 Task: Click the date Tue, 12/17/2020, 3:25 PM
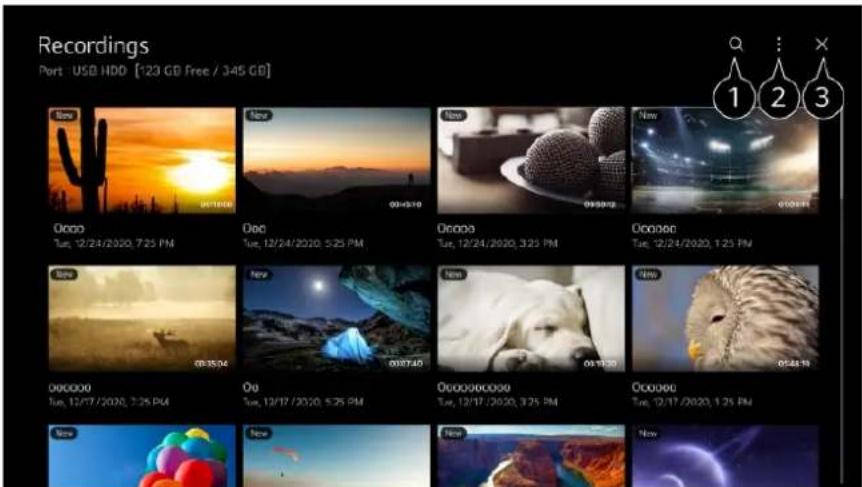[498, 402]
